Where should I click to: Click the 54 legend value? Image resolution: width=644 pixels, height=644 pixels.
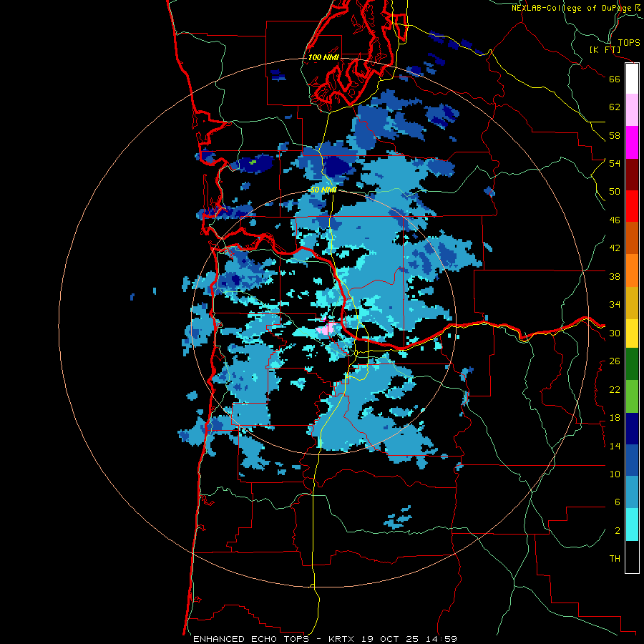[615, 163]
